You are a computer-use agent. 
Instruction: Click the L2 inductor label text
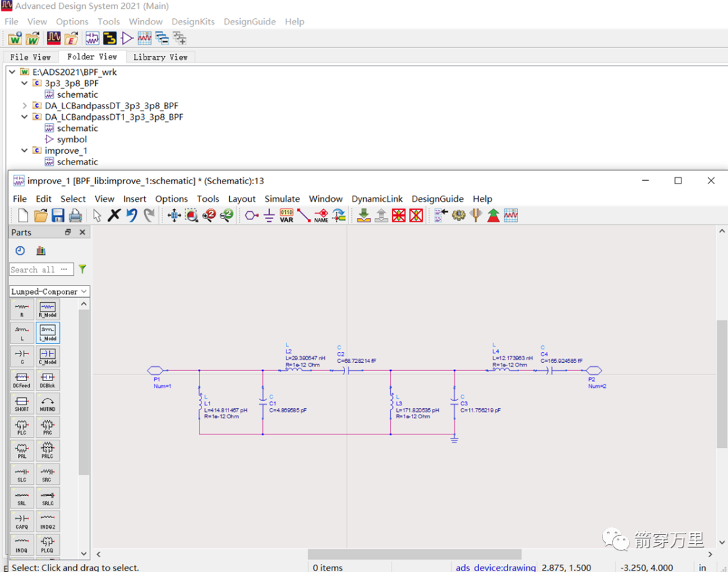click(x=289, y=351)
